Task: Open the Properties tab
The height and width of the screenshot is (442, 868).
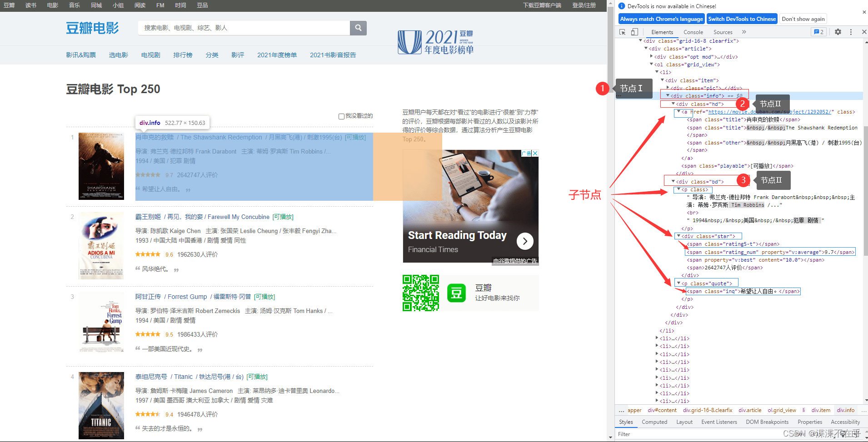Action: (810, 422)
